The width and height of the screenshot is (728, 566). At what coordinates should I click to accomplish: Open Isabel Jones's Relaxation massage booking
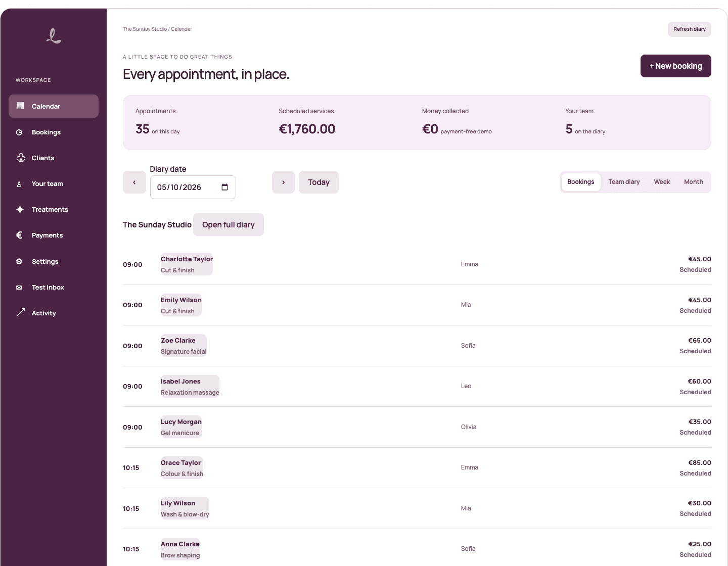click(x=190, y=387)
